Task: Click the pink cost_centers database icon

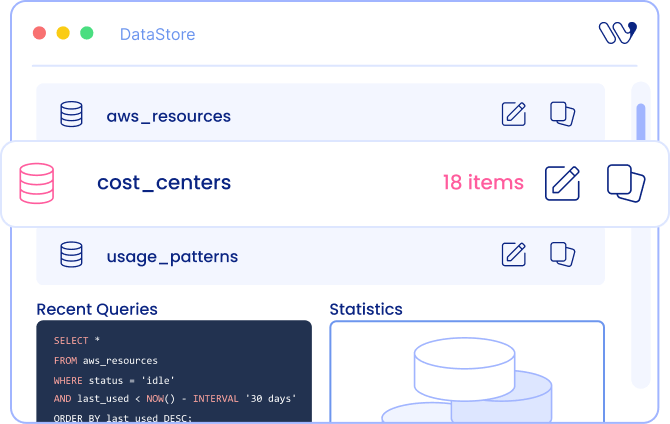Action: click(37, 183)
